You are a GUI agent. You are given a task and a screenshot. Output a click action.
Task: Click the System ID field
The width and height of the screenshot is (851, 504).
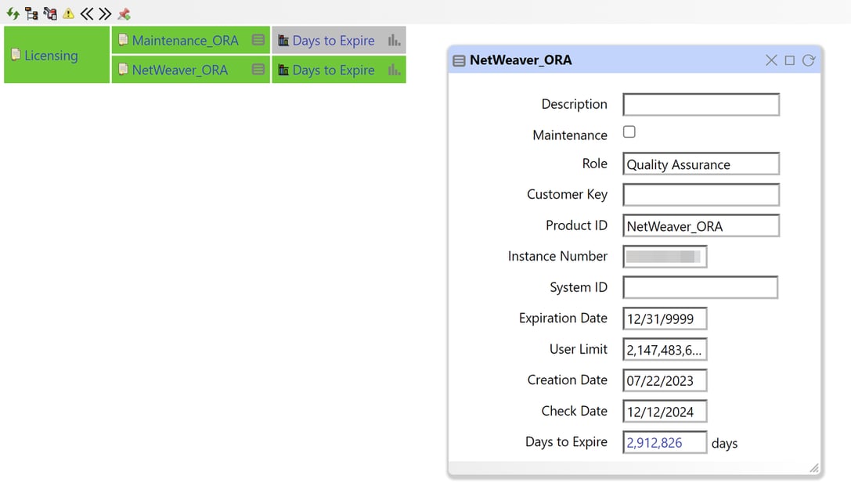coord(700,287)
